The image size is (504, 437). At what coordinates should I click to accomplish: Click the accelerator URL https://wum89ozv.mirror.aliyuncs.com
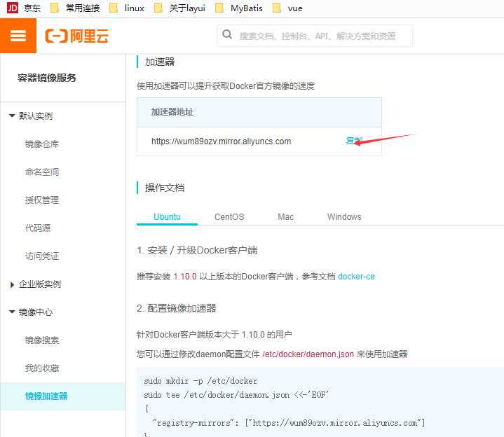pos(221,141)
